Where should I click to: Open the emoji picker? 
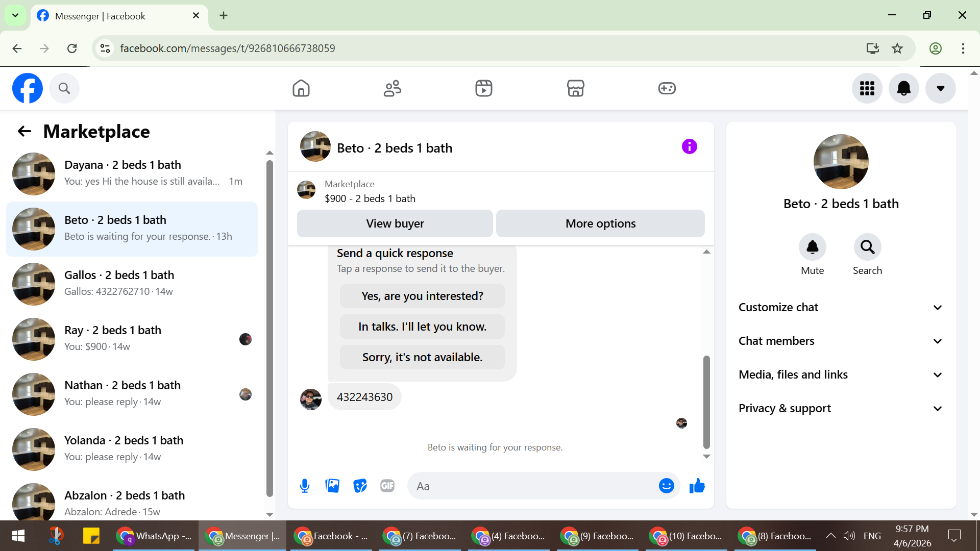667,486
